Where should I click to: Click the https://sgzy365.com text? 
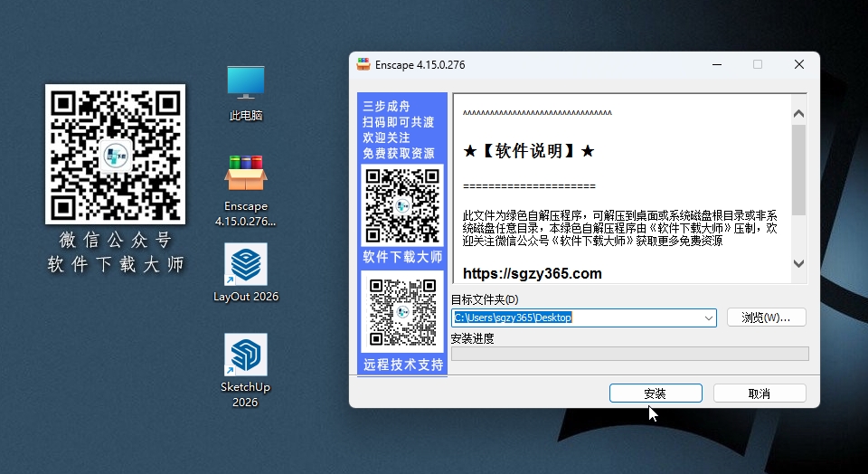click(x=532, y=273)
